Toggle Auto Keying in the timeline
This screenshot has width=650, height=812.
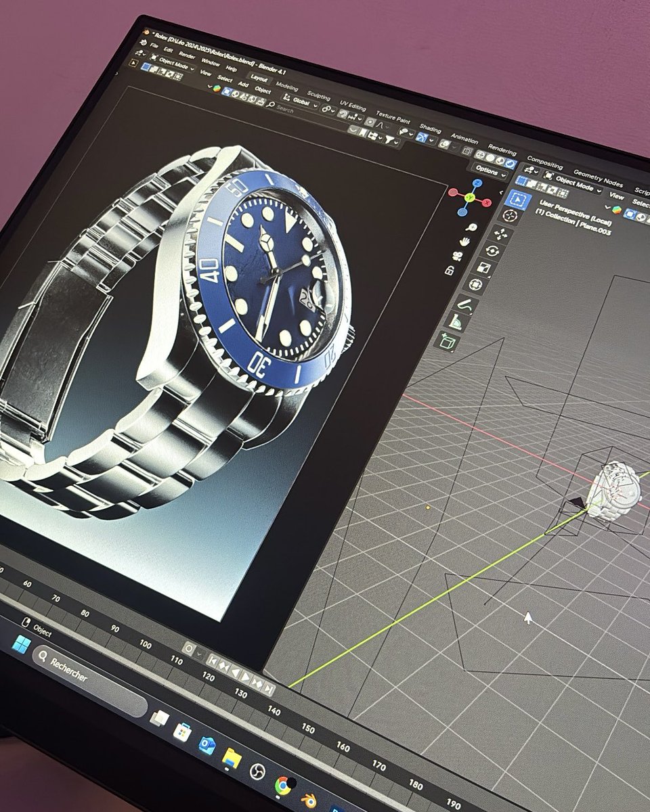click(189, 649)
